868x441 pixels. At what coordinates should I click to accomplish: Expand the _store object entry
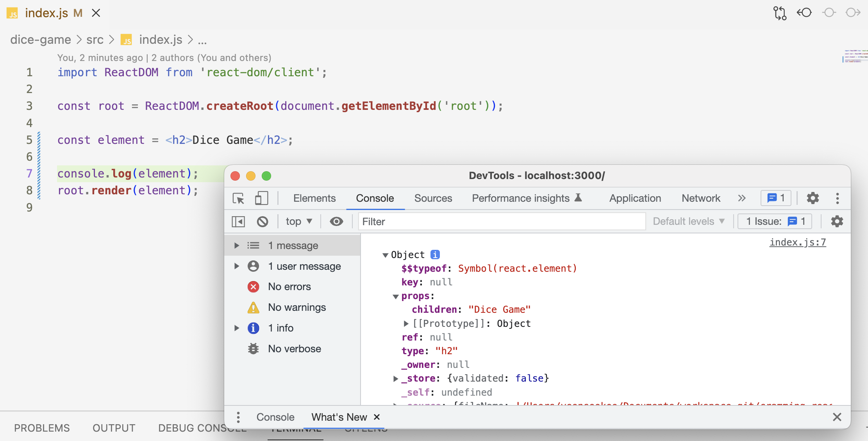tap(396, 378)
